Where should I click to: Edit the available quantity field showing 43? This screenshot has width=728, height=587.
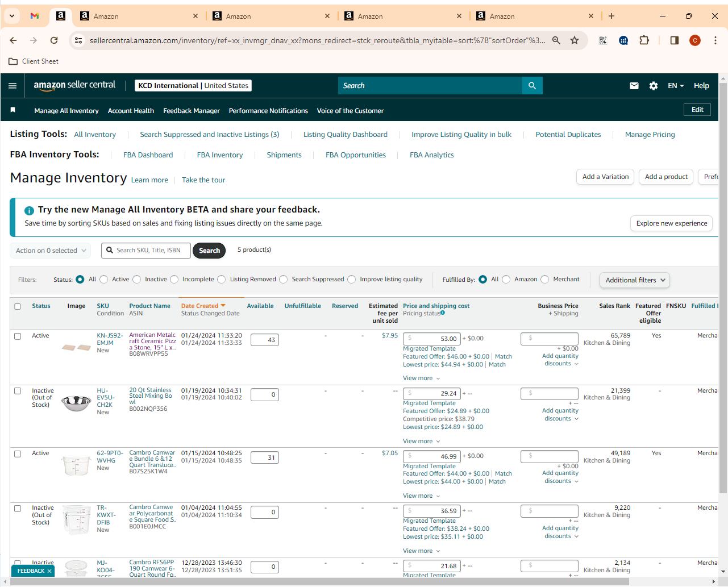(x=265, y=340)
